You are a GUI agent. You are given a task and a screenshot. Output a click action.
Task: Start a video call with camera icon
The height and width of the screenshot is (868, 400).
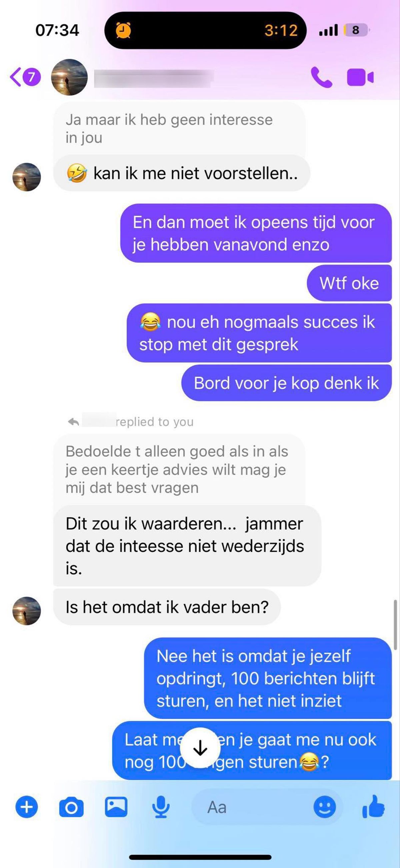tap(360, 77)
